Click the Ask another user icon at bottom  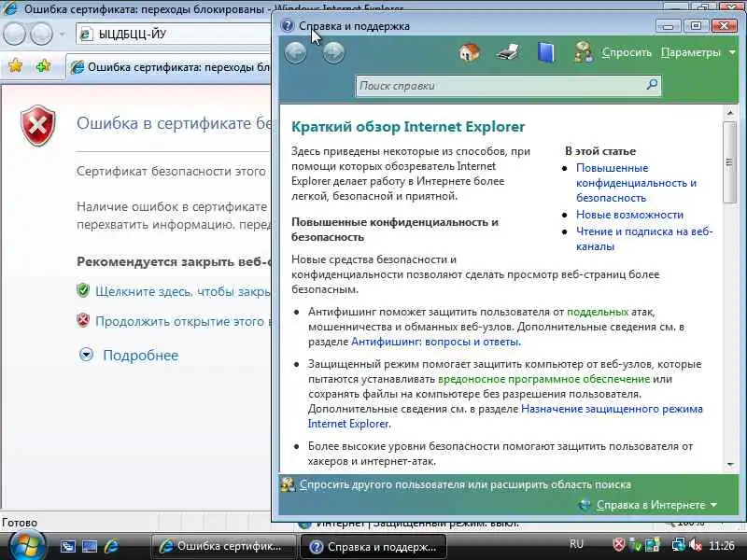tap(288, 484)
